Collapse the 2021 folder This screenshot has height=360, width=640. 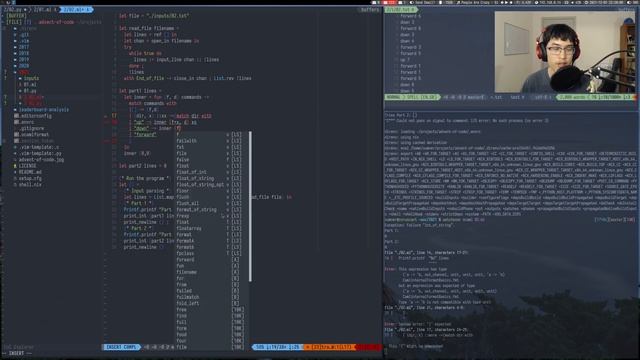click(x=24, y=72)
